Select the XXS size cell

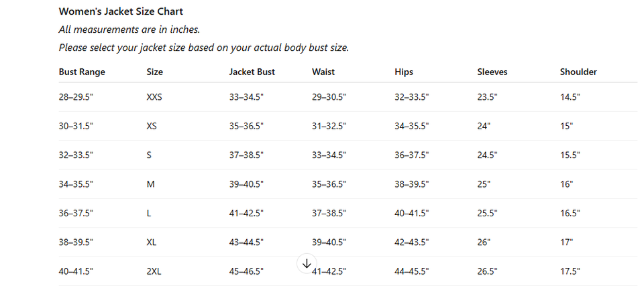154,97
